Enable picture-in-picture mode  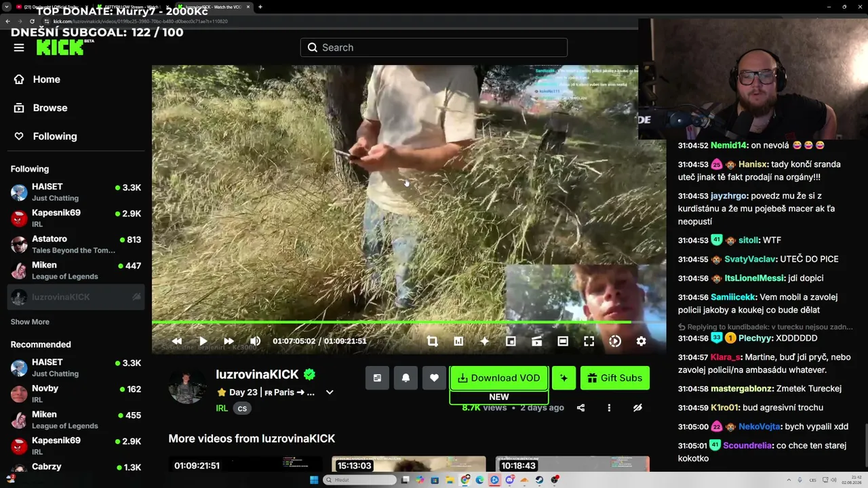pos(511,342)
